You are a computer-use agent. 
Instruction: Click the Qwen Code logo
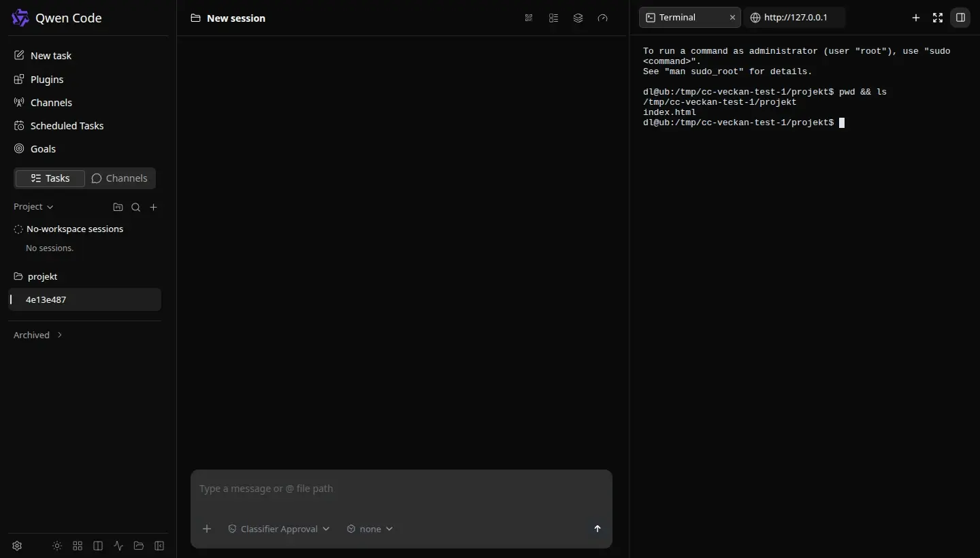click(20, 18)
